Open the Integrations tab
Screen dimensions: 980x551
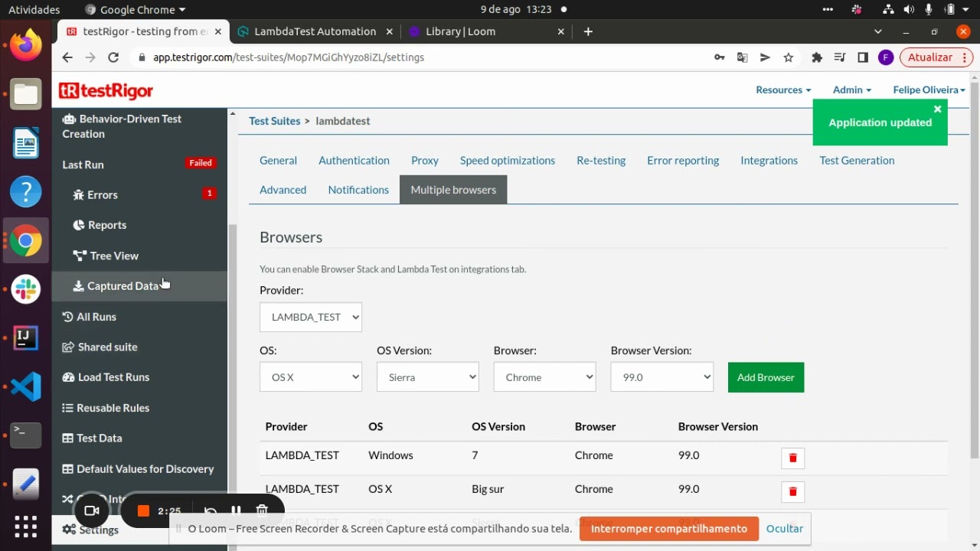[769, 160]
